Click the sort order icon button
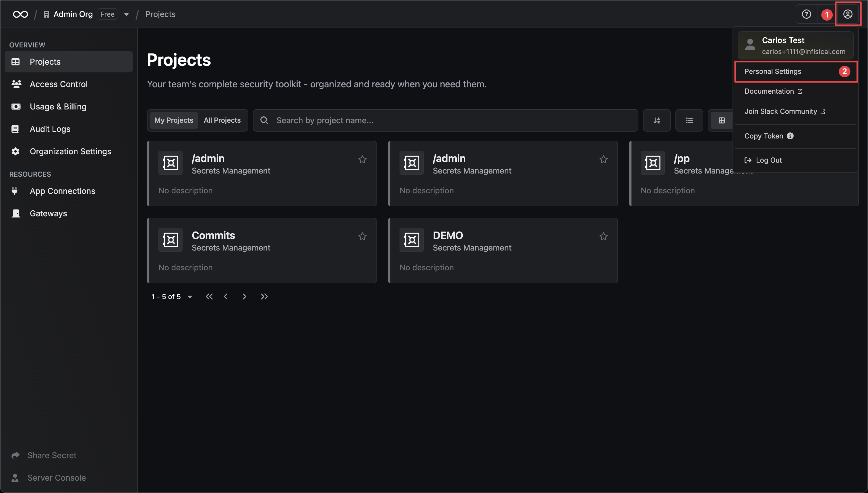 point(656,120)
